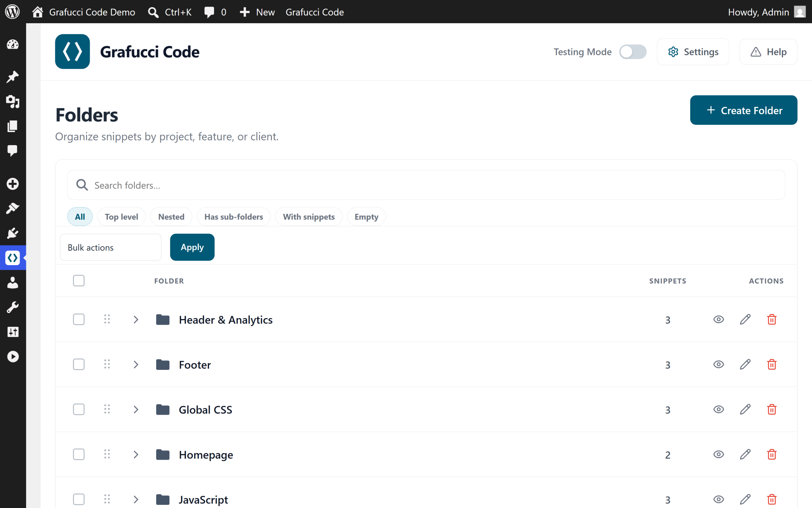This screenshot has width=812, height=508.
Task: Expand the Homepage folder chevron
Action: tap(135, 454)
